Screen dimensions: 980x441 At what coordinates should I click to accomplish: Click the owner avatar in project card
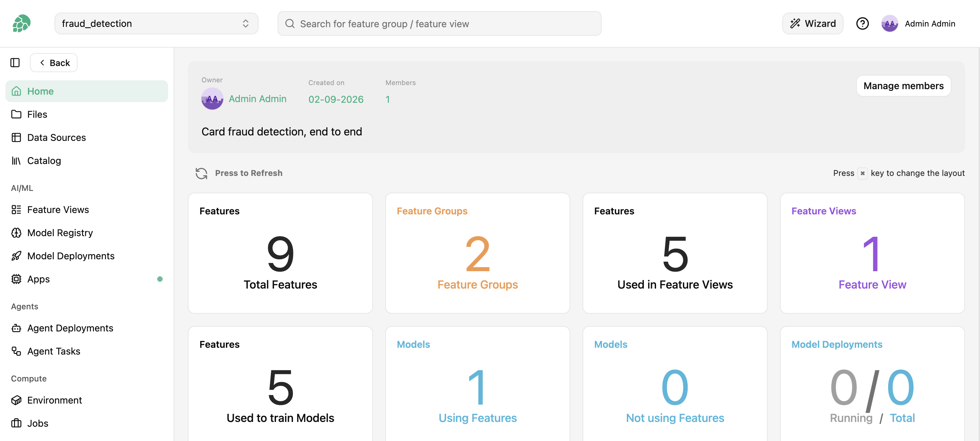212,99
